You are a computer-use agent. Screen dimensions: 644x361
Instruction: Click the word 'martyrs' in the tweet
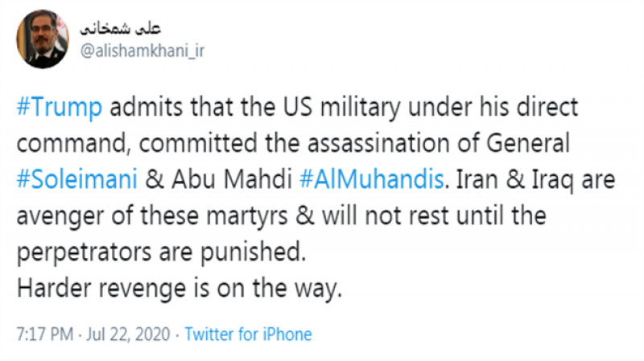pos(247,216)
